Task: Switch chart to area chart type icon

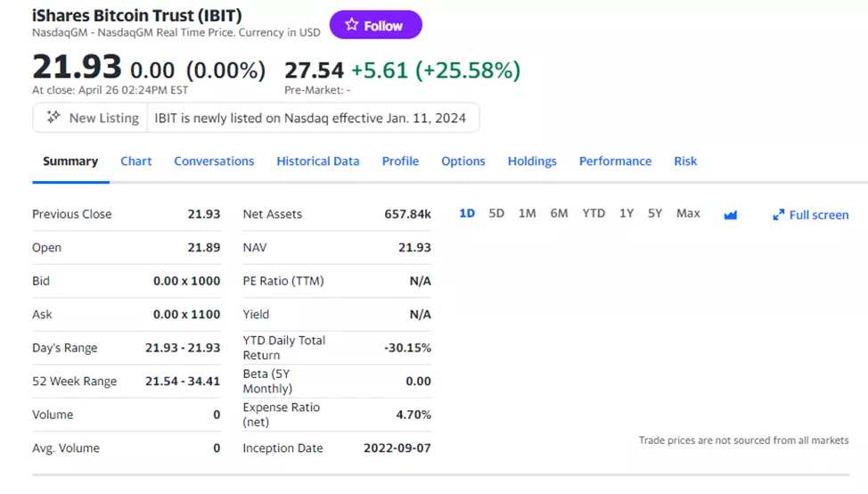Action: (731, 215)
